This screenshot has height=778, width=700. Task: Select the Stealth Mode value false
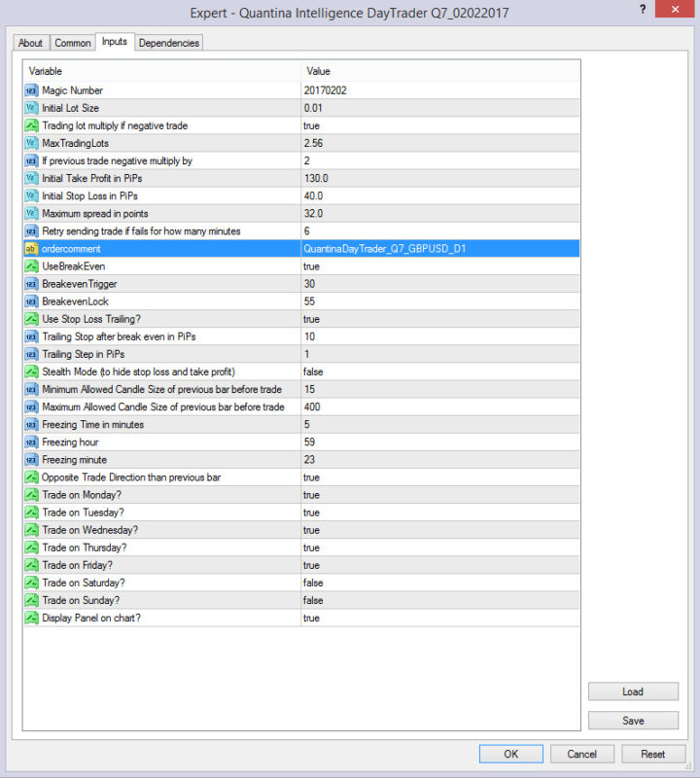pyautogui.click(x=313, y=371)
